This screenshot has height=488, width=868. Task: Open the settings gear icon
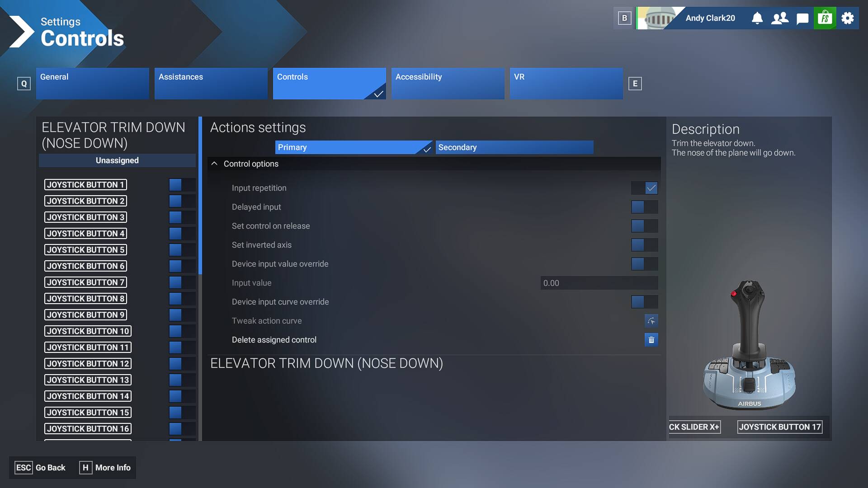click(x=848, y=18)
